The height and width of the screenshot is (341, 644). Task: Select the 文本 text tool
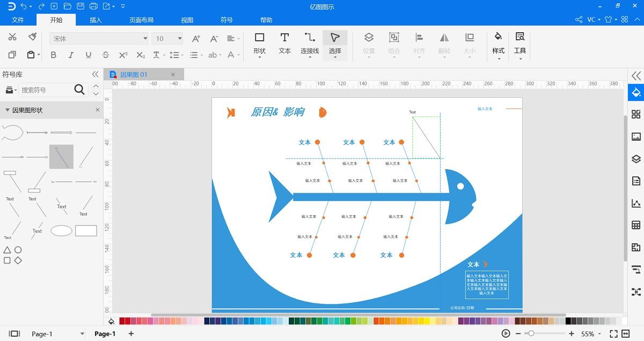tap(284, 43)
